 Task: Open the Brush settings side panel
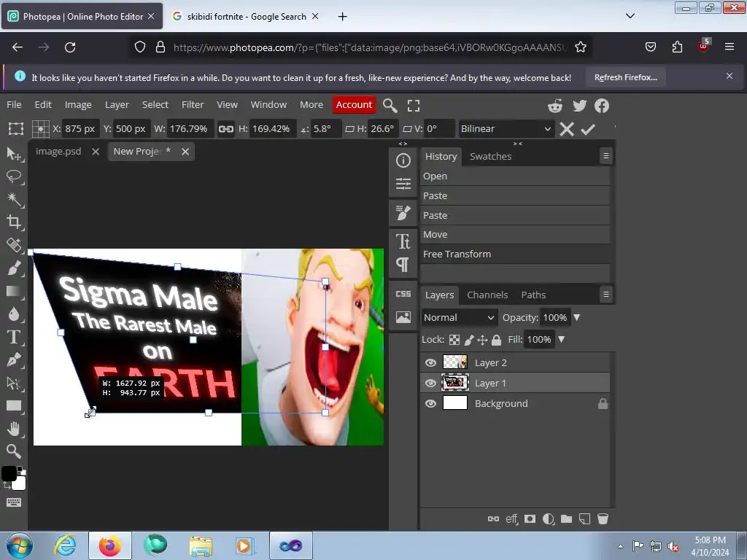coord(403,213)
